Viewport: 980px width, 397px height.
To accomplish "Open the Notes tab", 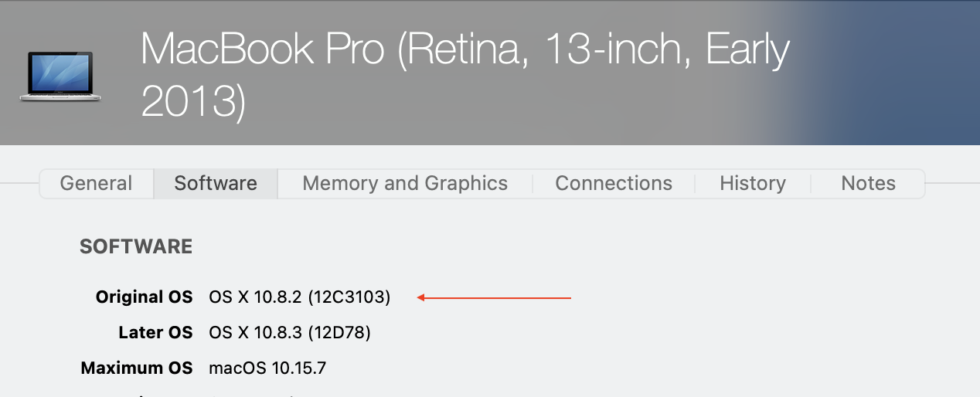I will [868, 184].
